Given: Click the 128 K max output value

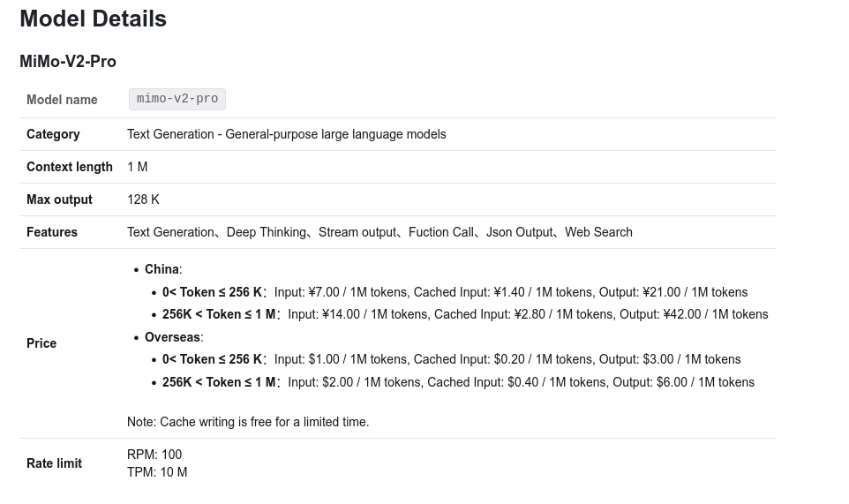Looking at the screenshot, I should tap(143, 199).
